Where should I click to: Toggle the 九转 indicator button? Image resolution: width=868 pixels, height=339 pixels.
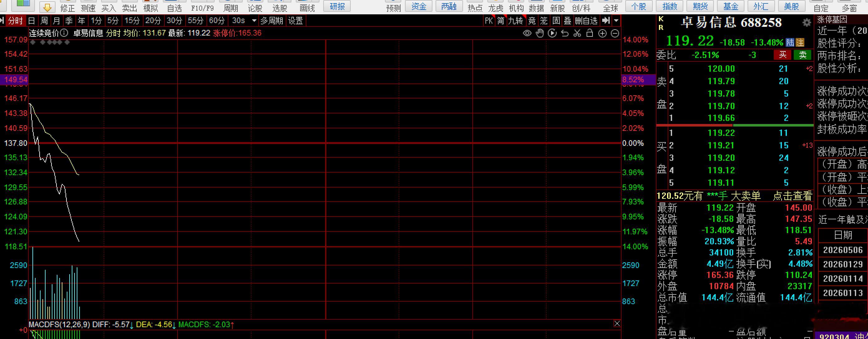click(515, 21)
